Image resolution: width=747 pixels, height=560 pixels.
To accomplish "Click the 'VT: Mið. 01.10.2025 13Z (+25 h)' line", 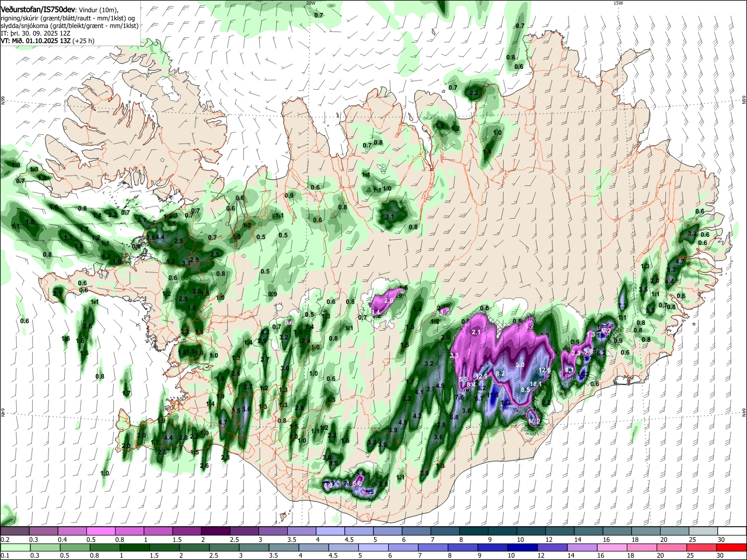I will click(47, 41).
